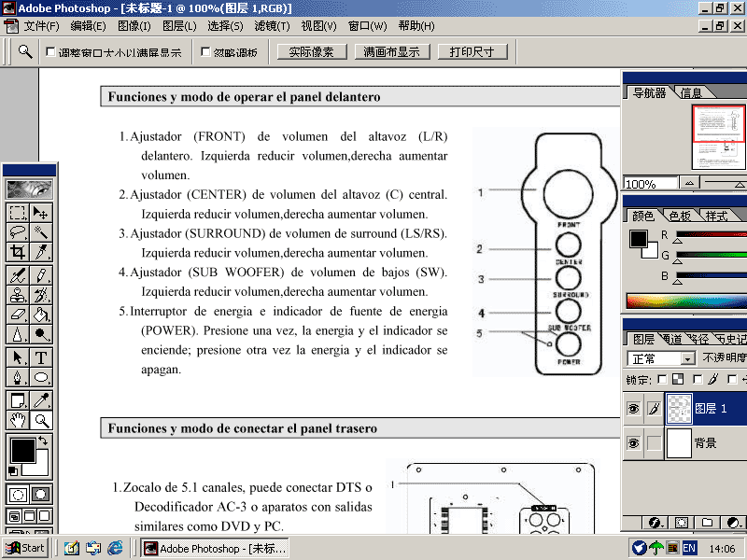Select the Move tool
The height and width of the screenshot is (560, 747).
41,213
